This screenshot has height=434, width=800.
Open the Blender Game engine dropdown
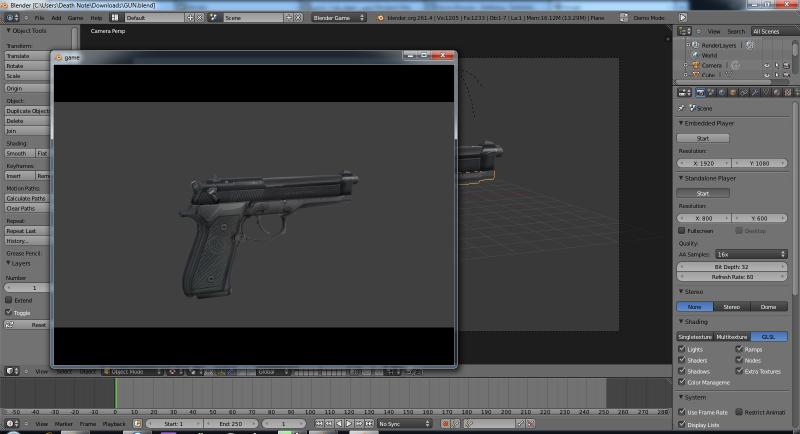[x=339, y=17]
